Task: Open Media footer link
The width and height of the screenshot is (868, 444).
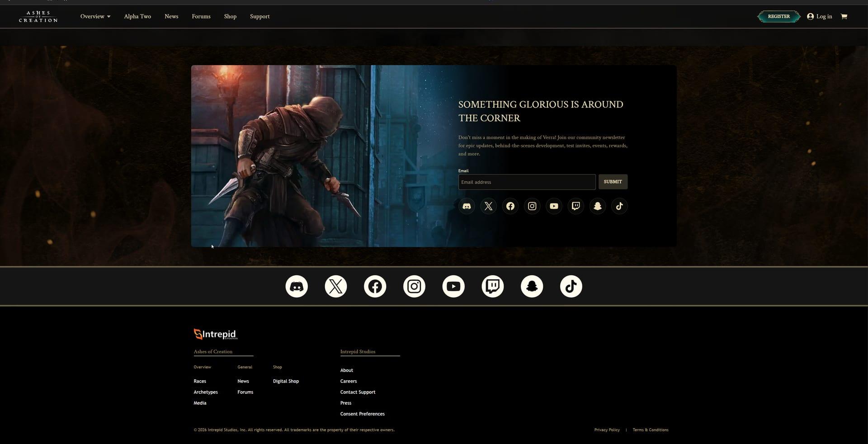Action: (200, 403)
